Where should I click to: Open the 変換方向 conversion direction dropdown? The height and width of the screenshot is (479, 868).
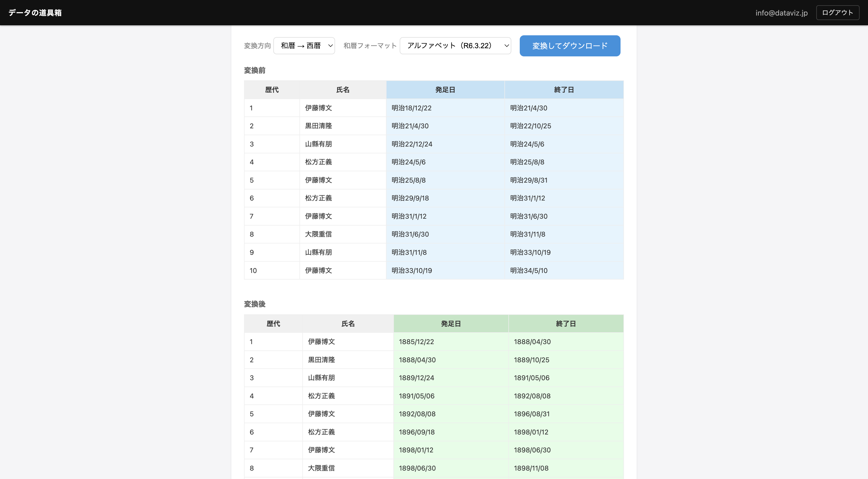pyautogui.click(x=304, y=45)
